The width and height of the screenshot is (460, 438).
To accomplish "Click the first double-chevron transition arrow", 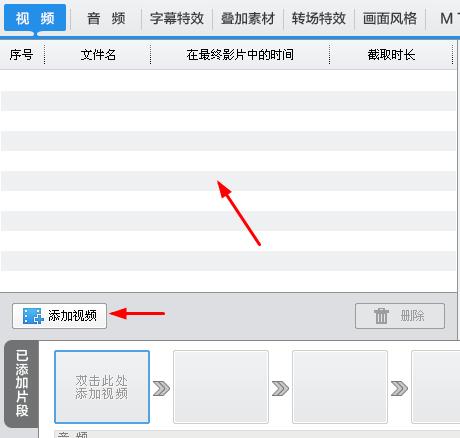I will tap(161, 388).
